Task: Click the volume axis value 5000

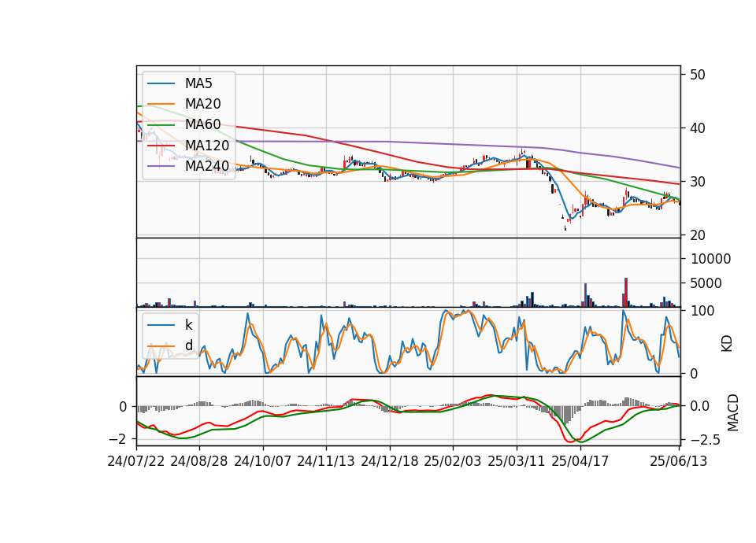Action: coord(706,283)
